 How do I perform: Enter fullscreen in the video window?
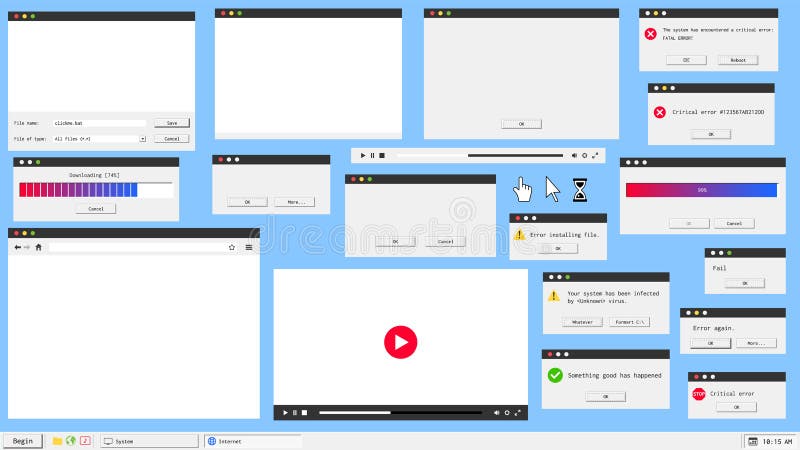(517, 413)
